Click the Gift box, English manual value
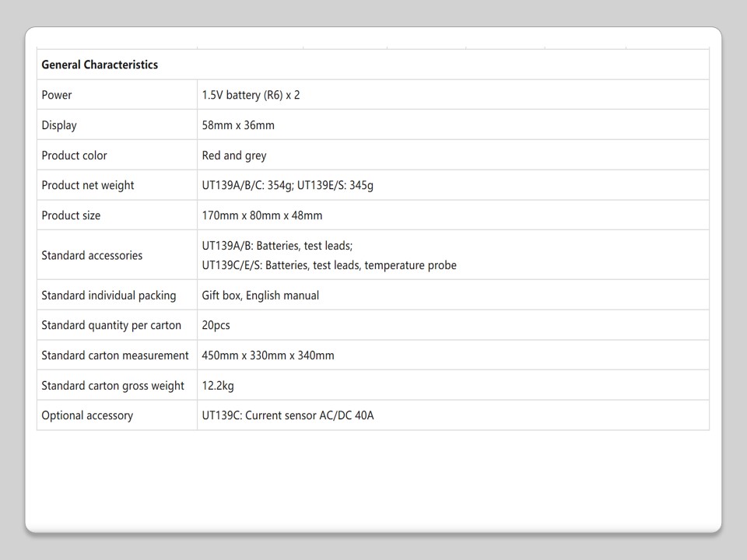The height and width of the screenshot is (560, 747). pyautogui.click(x=261, y=296)
